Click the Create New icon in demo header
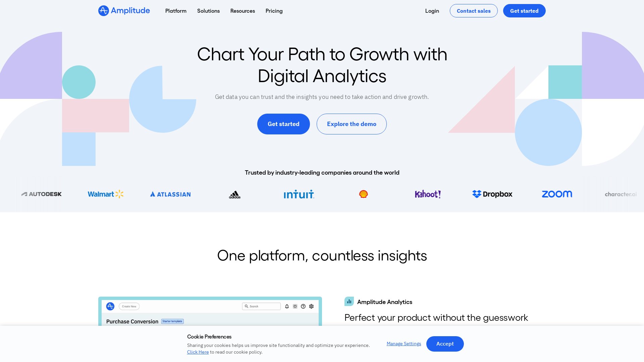The height and width of the screenshot is (362, 644). pyautogui.click(x=129, y=306)
